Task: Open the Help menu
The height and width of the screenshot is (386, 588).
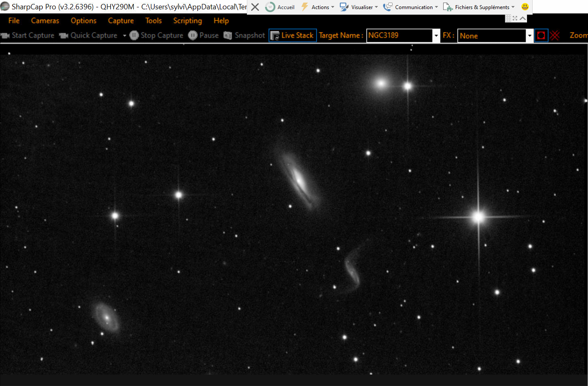Action: (221, 21)
